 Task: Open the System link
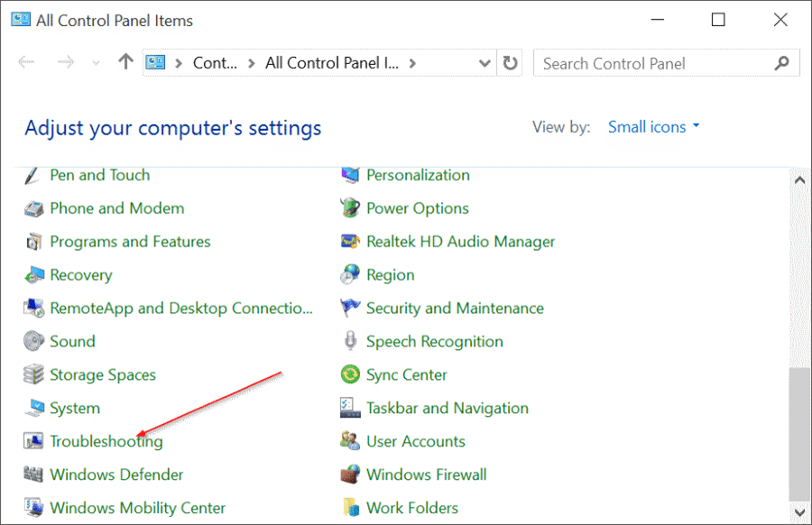(75, 409)
